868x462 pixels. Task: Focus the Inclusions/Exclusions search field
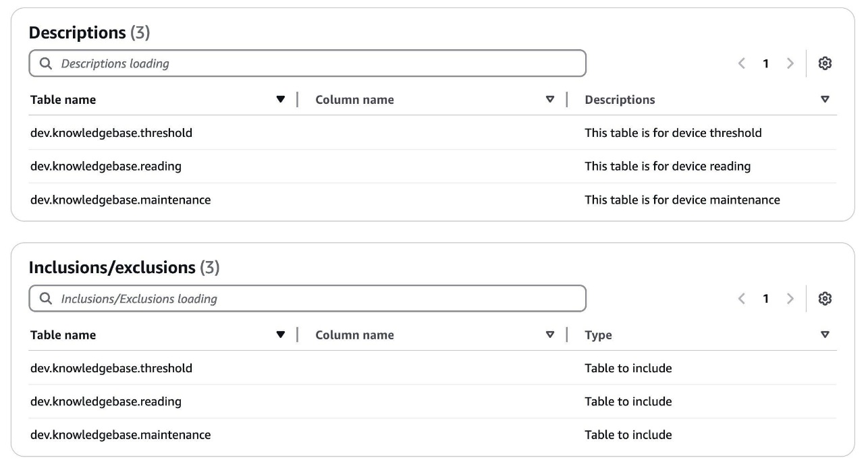[317, 299]
